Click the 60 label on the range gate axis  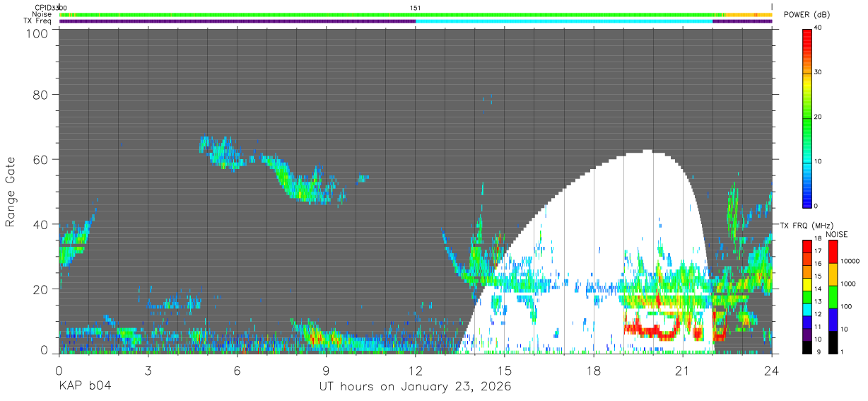pos(40,159)
